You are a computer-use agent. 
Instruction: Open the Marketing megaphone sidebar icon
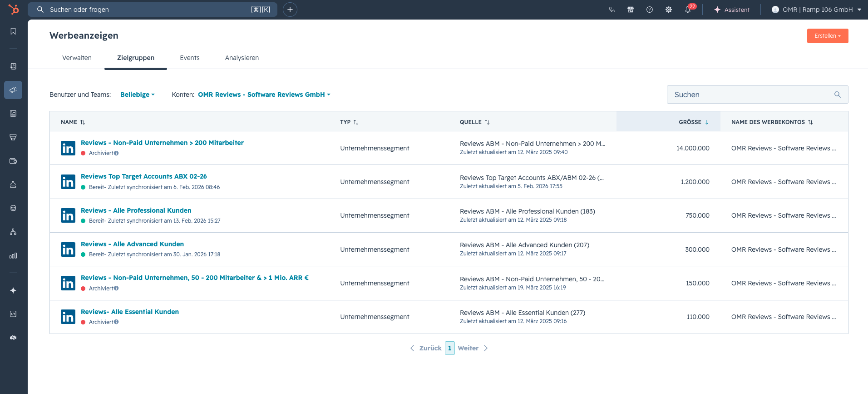[13, 90]
